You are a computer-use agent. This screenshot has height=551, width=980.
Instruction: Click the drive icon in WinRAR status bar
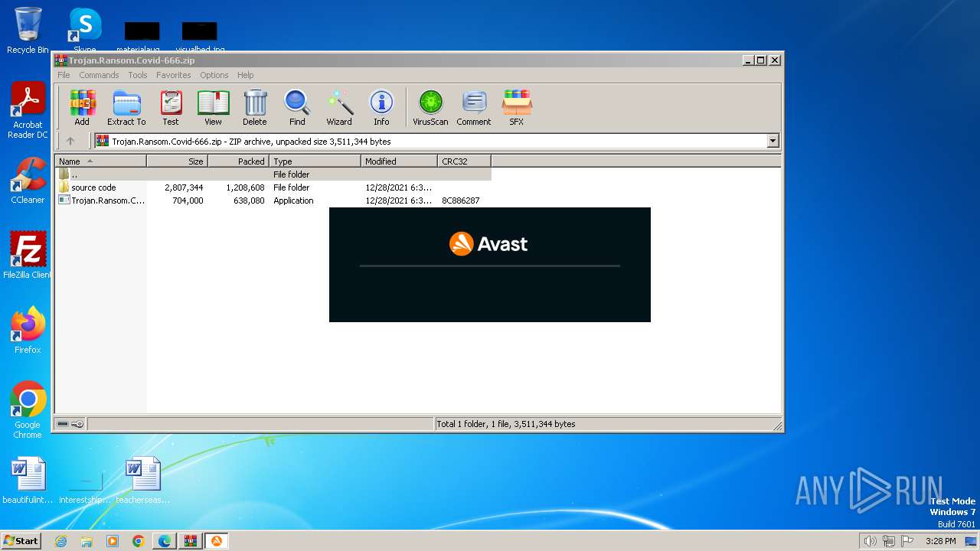(x=63, y=424)
